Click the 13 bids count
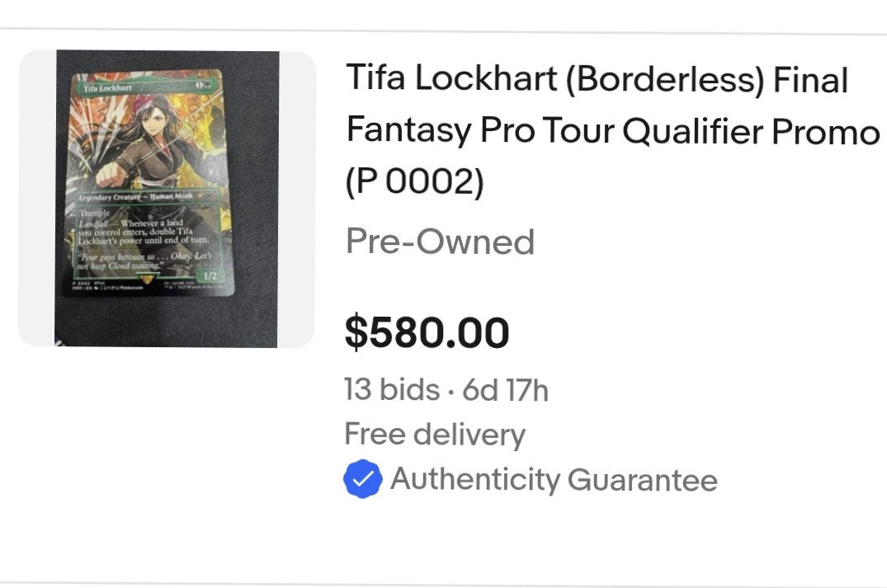The image size is (887, 588). click(392, 389)
